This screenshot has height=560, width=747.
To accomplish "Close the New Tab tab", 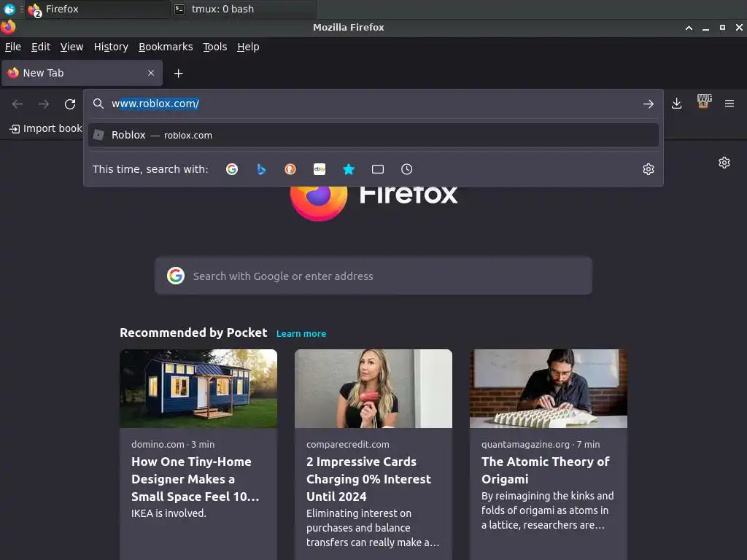I will (151, 73).
